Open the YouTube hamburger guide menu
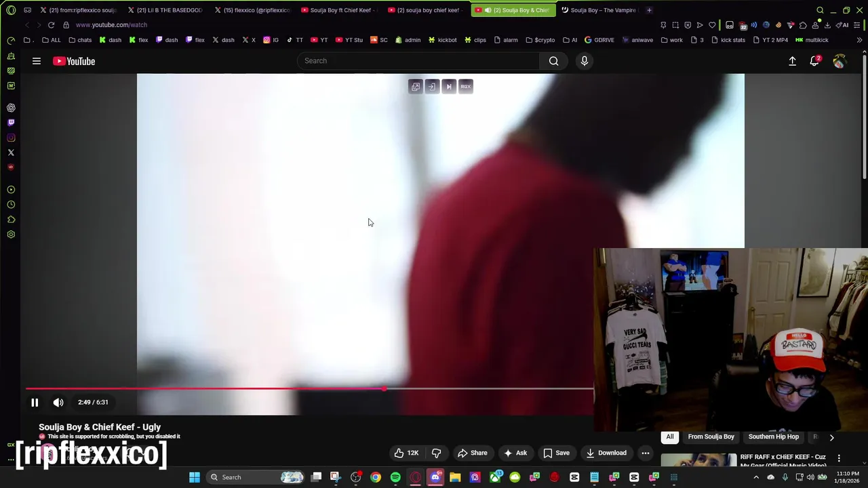 [x=37, y=61]
